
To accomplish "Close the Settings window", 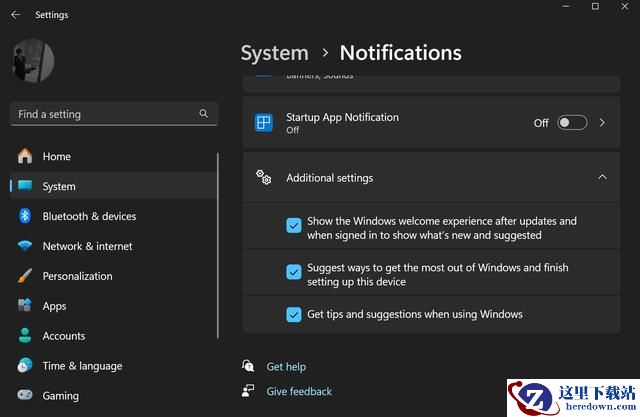I will click(x=625, y=6).
